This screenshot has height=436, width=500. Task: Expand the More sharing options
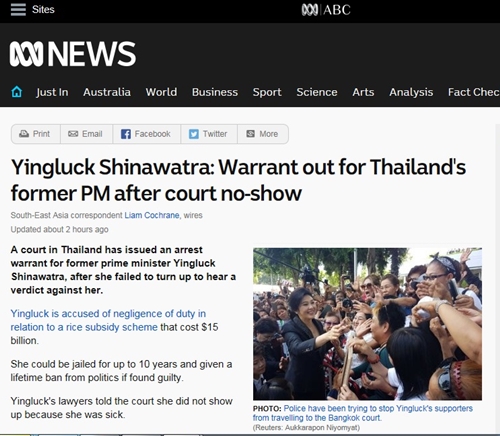pos(263,134)
